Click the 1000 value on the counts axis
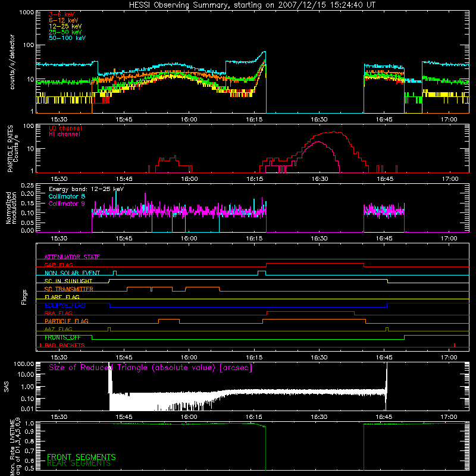476x476 pixels. tap(26, 12)
